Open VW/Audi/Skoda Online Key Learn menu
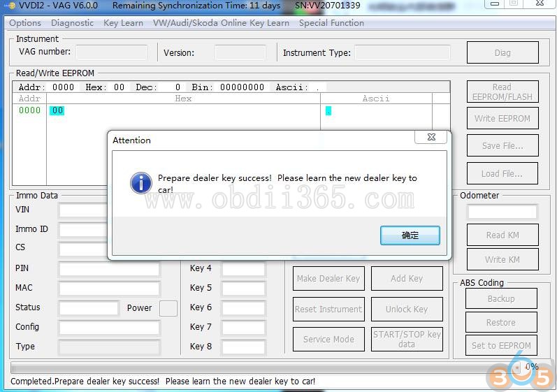The width and height of the screenshot is (557, 392). point(221,23)
